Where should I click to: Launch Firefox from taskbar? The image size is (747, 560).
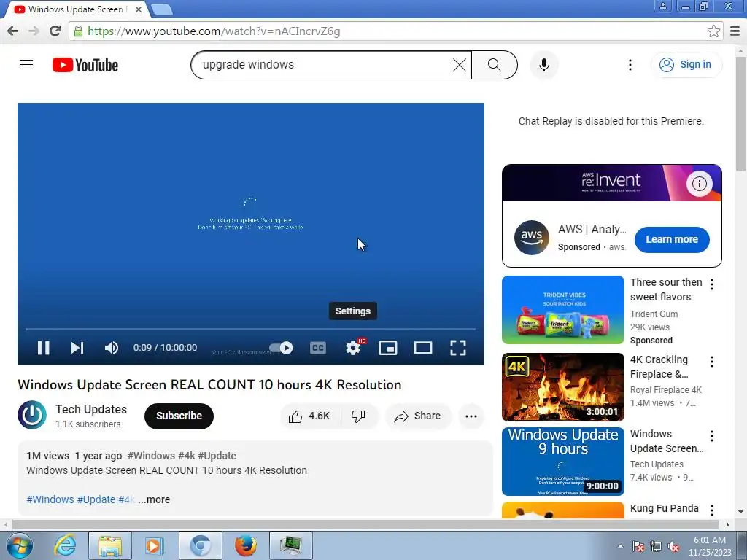pyautogui.click(x=245, y=545)
